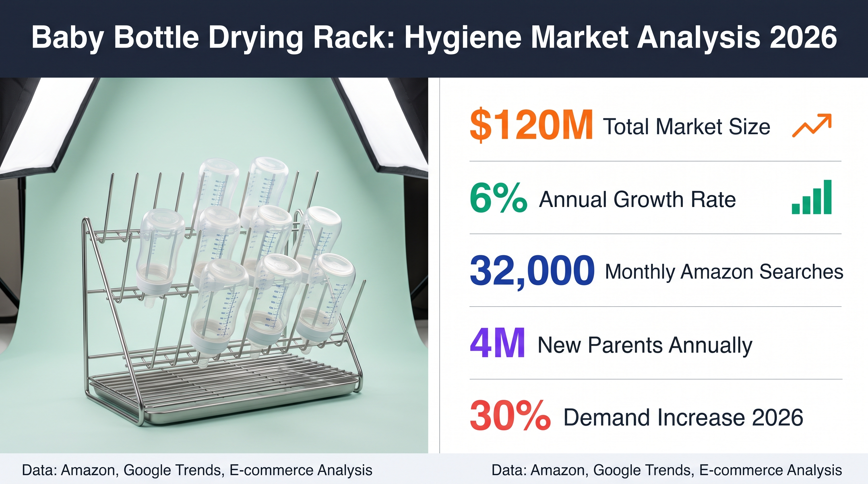Image resolution: width=868 pixels, height=484 pixels.
Task: Click the infographic title 'Baby Bottle Drying Rack: Hygiene Market Analysis 2026'
Action: click(x=434, y=38)
